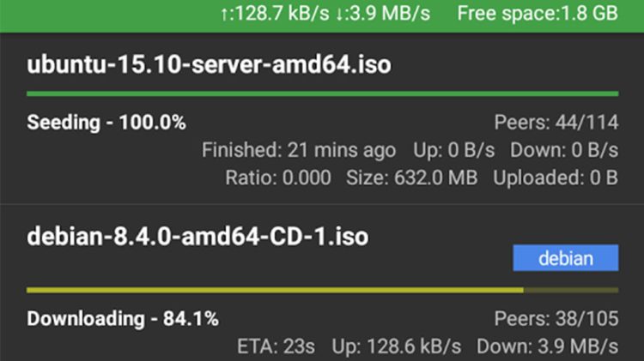
Task: Select the Seeding - 100.0% status text
Action: click(x=106, y=122)
